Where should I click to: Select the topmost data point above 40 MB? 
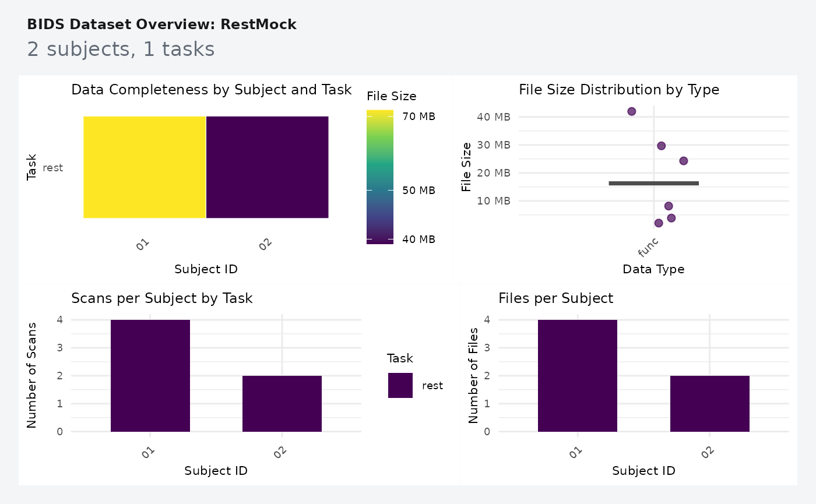click(631, 111)
